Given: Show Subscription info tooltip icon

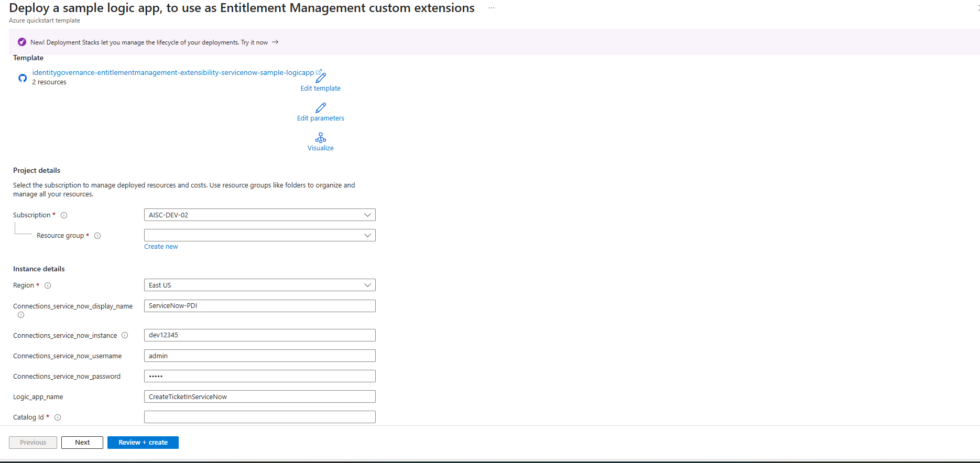Looking at the screenshot, I should [64, 215].
